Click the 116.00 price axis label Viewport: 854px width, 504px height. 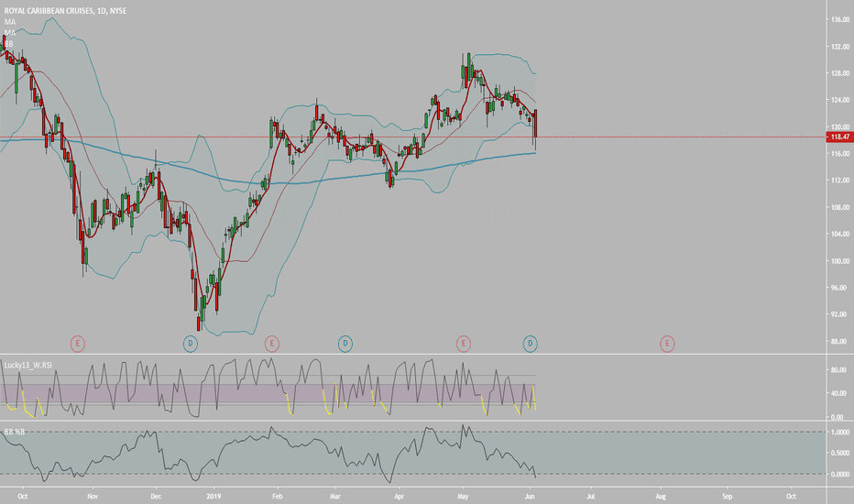[840, 154]
